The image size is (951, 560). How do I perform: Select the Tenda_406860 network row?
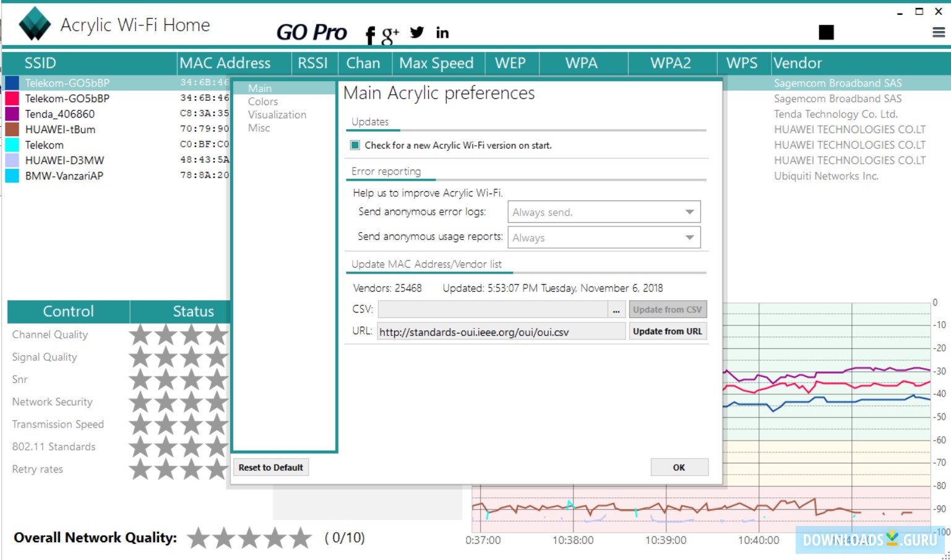60,114
